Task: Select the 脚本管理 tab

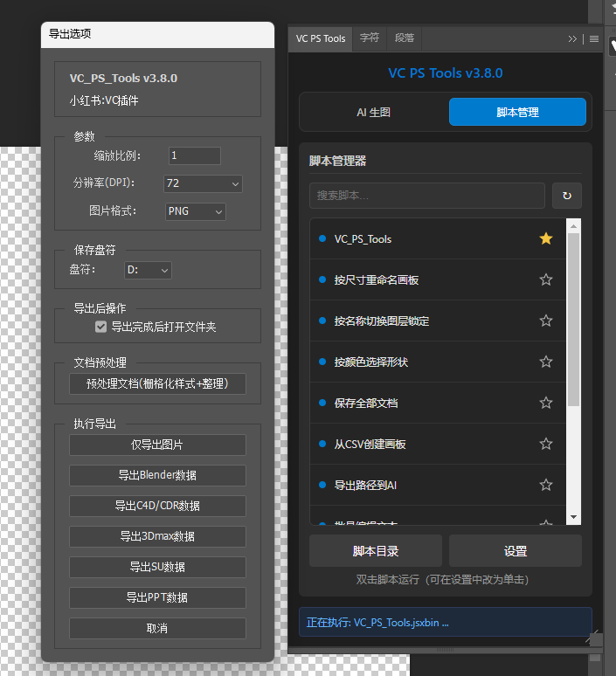Action: point(517,112)
